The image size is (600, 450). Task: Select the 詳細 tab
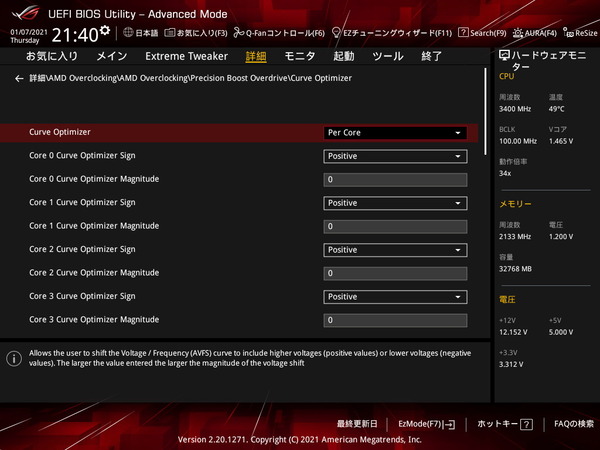(x=256, y=56)
